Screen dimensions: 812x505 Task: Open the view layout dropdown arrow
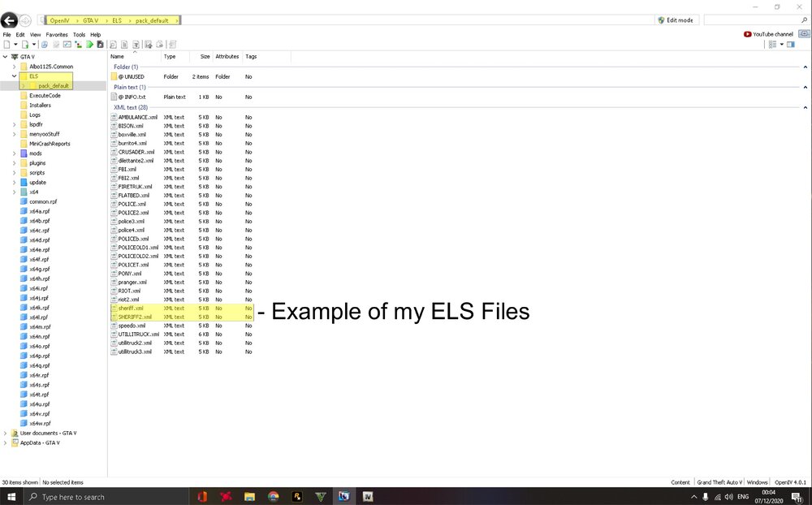click(x=781, y=45)
